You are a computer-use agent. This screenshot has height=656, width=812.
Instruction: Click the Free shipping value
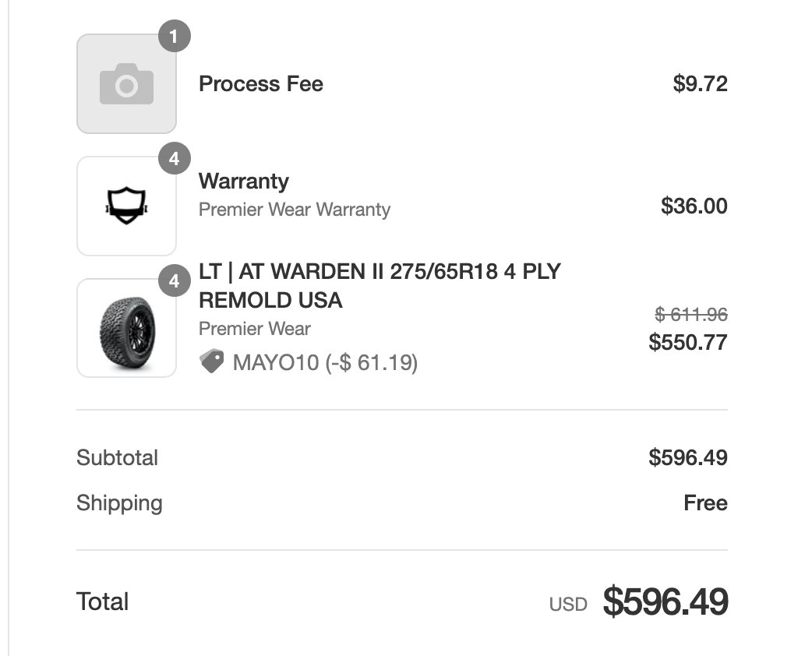click(x=705, y=503)
